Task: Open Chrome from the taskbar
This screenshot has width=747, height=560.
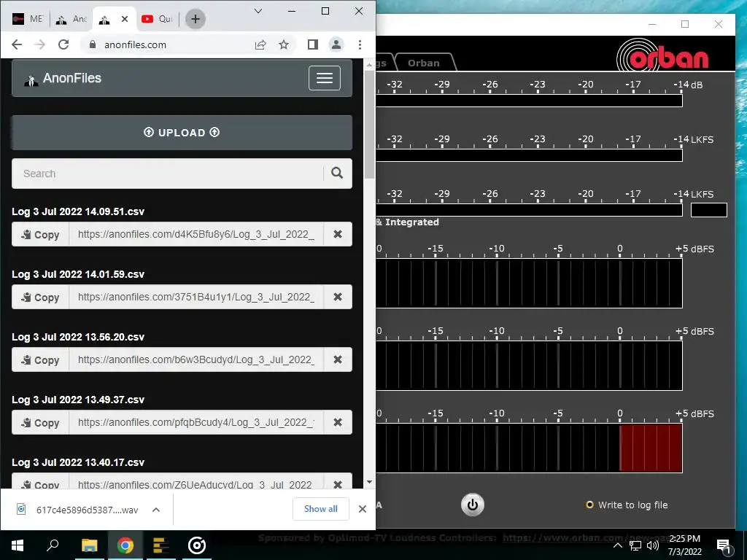Action: click(125, 545)
